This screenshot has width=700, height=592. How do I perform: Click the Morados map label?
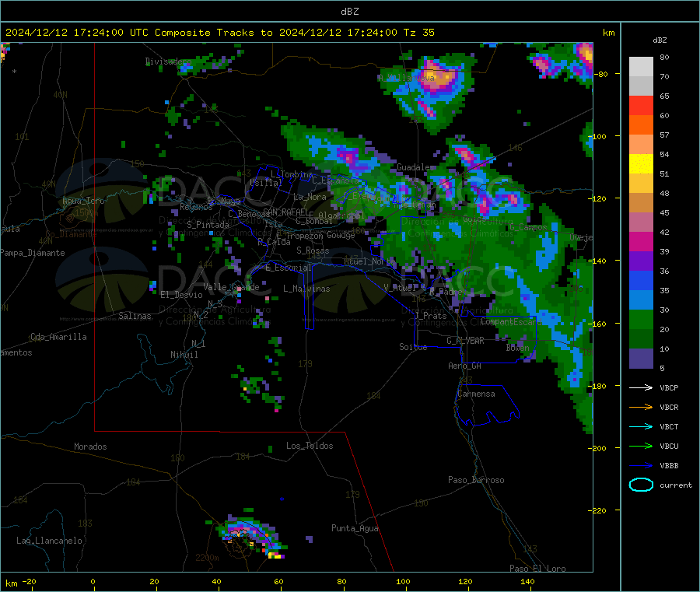tap(90, 447)
